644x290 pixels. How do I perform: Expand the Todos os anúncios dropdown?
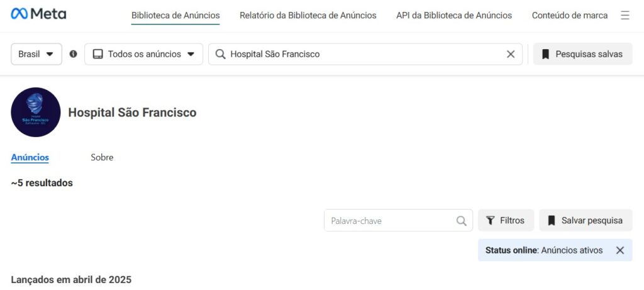click(x=144, y=54)
